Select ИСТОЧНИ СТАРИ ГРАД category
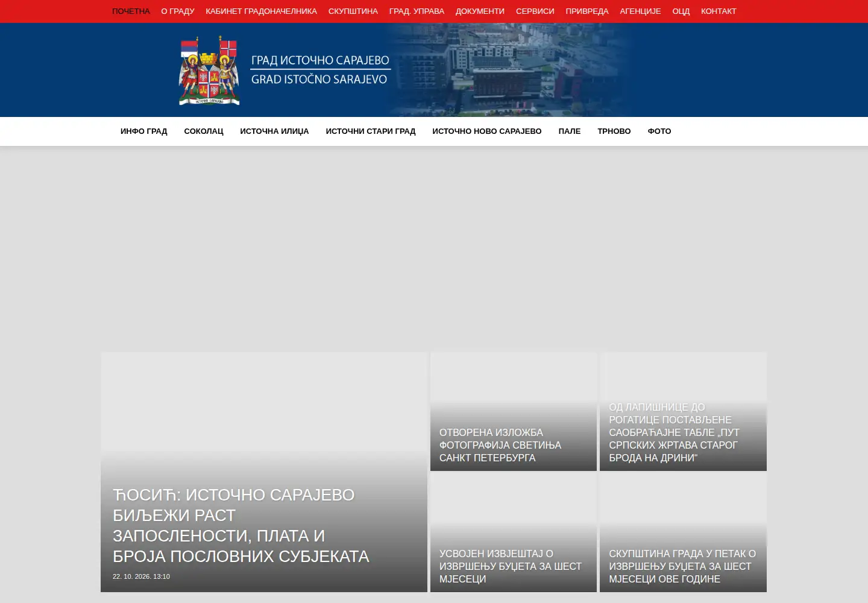This screenshot has height=603, width=868. [371, 131]
